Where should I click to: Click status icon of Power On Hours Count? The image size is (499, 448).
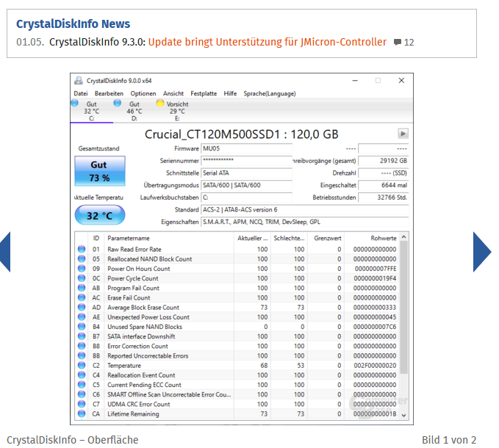pyautogui.click(x=82, y=268)
